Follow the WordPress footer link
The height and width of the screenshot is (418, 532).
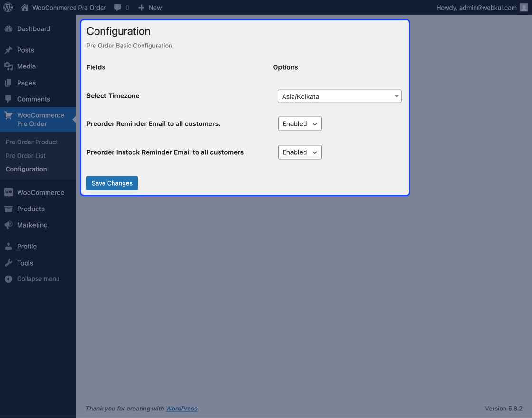(x=181, y=408)
